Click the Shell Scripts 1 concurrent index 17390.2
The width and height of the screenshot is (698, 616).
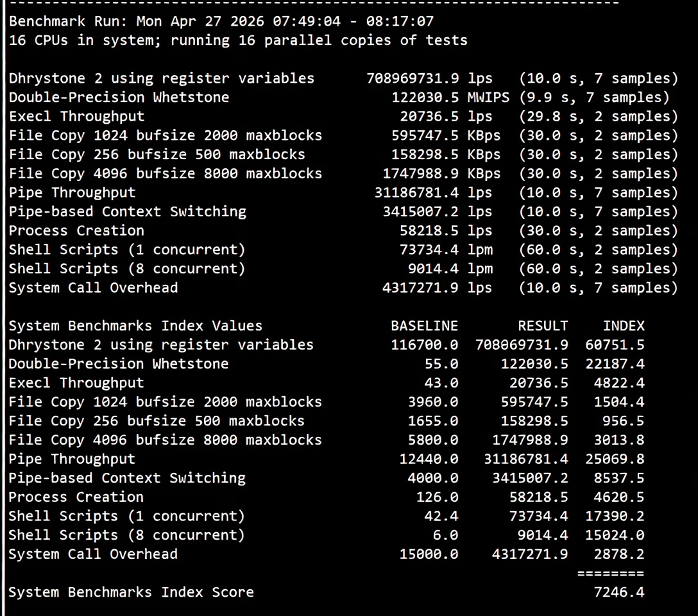point(615,517)
